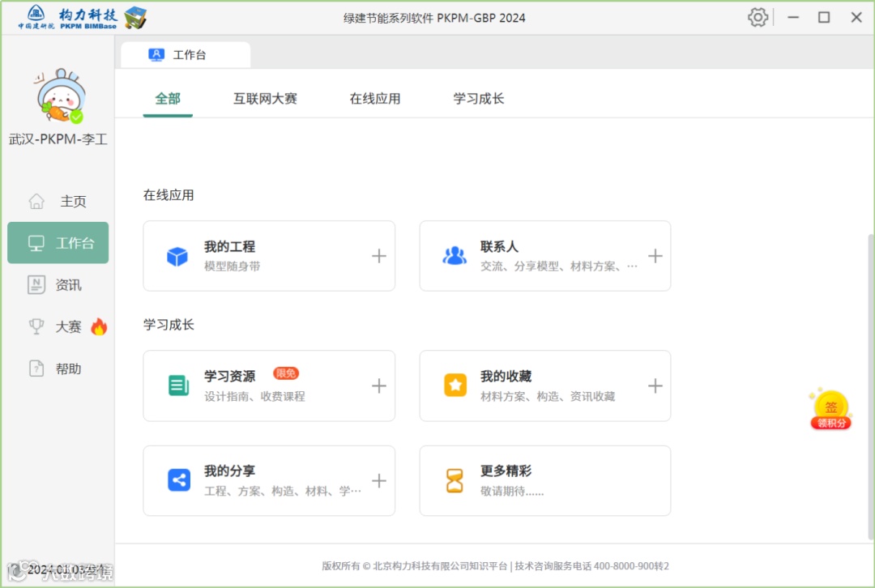The width and height of the screenshot is (875, 588).
Task: Click the blue 我的分享 share icon
Action: click(x=178, y=480)
